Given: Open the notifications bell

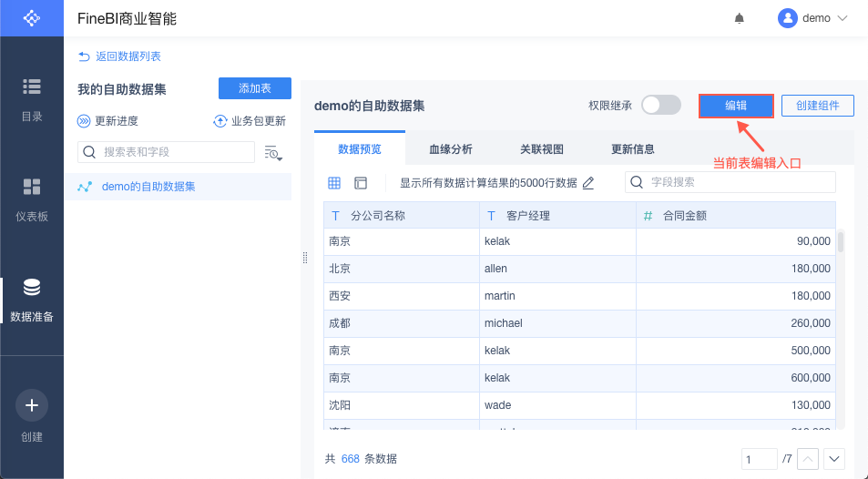Looking at the screenshot, I should pos(740,18).
